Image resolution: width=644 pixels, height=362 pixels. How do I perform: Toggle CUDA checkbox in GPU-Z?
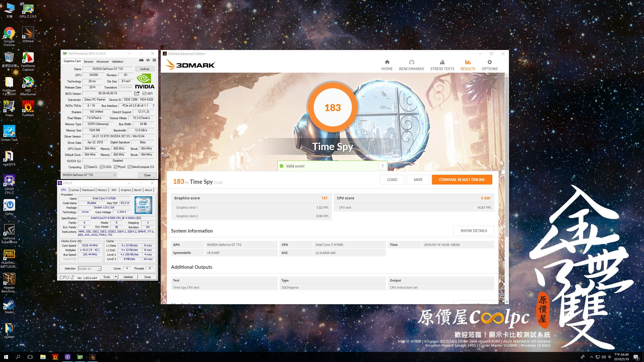(x=101, y=167)
